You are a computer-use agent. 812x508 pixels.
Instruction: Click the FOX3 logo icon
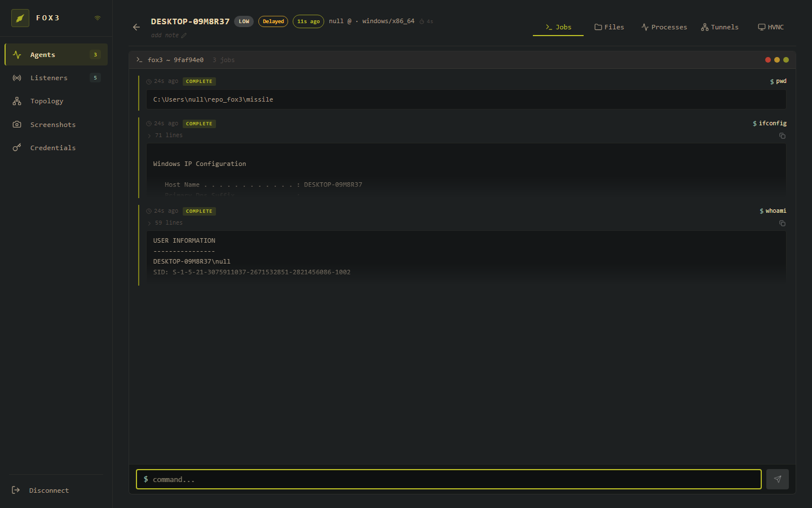[x=20, y=18]
